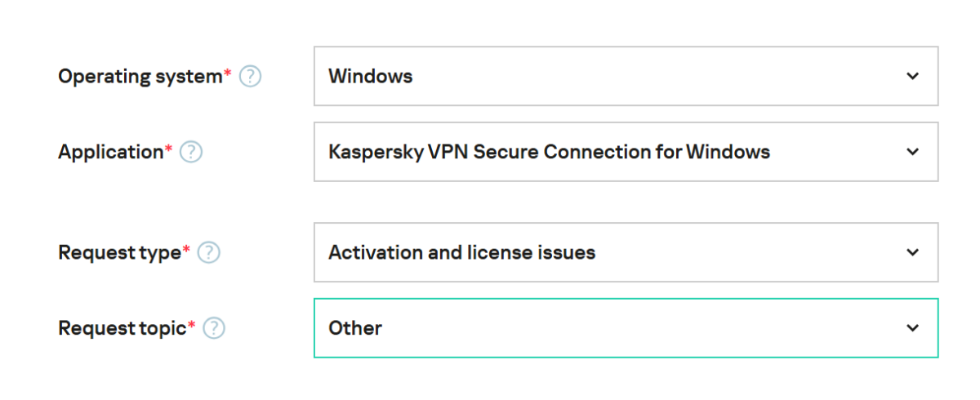Click the red asterisk after Operating system
The image size is (980, 400).
[x=228, y=73]
